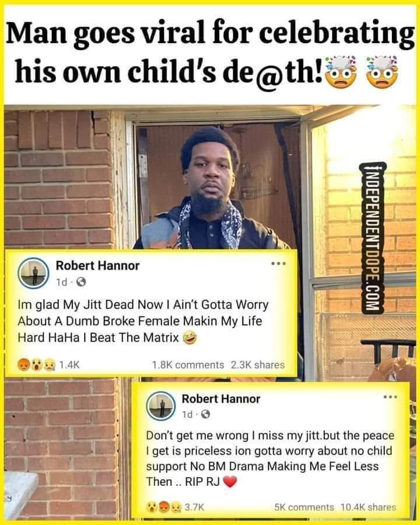Click the public globe icon on second post
Screen dimensions: 420x525
tap(205, 415)
